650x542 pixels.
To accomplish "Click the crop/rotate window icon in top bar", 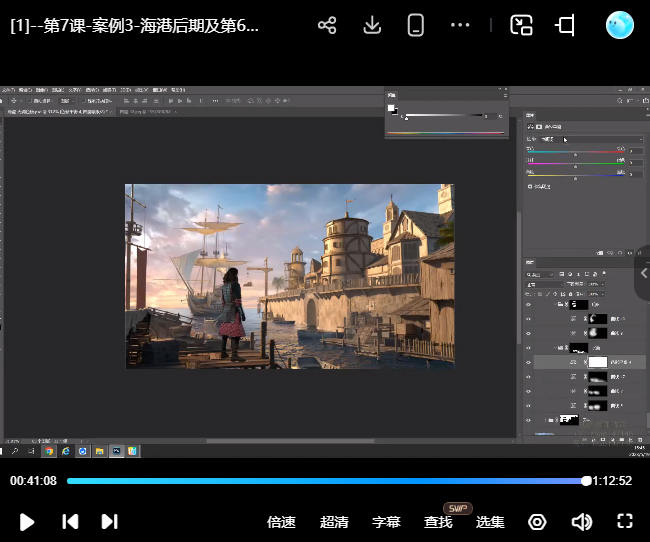I will pos(566,26).
